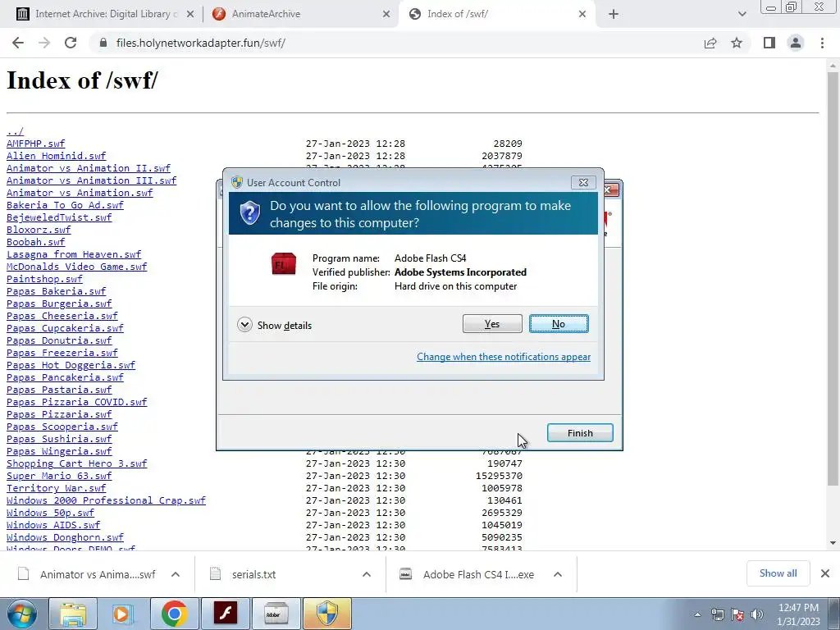Image resolution: width=840 pixels, height=630 pixels.
Task: Open Paintshop.swf link
Action: [44, 279]
